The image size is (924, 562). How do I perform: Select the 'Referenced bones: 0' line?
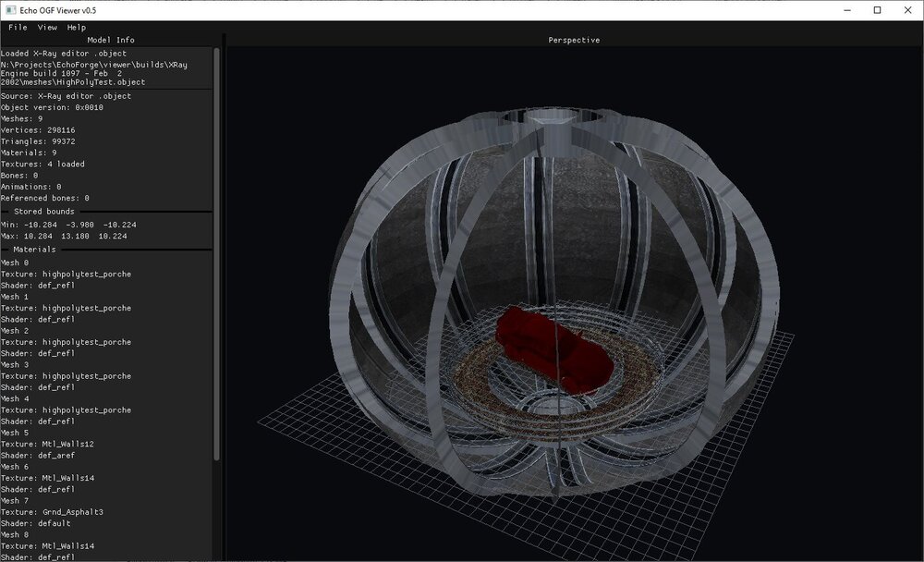(44, 198)
